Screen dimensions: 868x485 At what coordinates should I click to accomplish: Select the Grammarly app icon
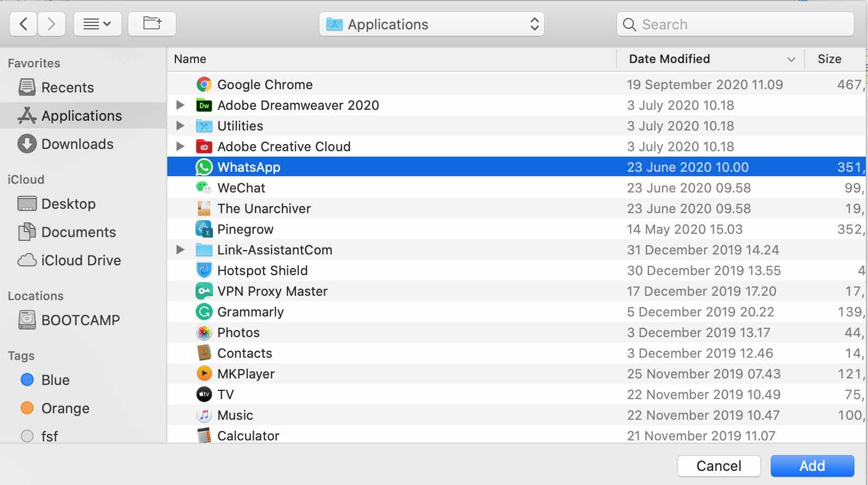pyautogui.click(x=204, y=312)
